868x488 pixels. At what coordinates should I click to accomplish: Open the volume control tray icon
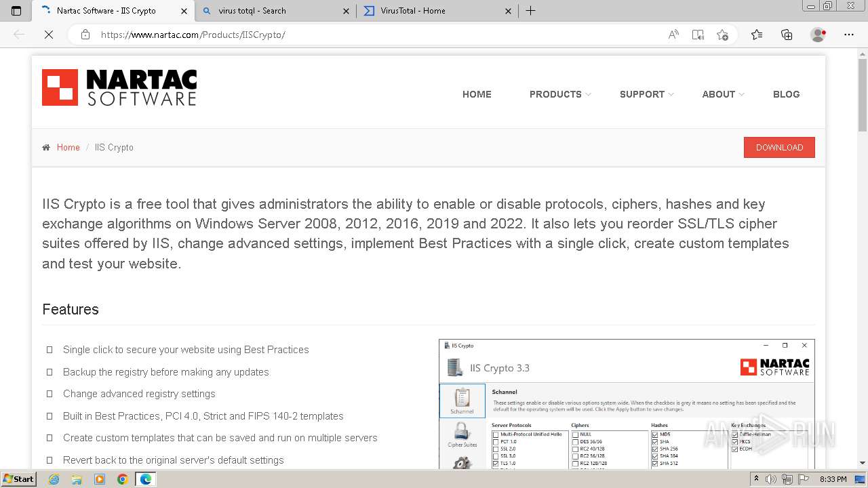(x=771, y=479)
